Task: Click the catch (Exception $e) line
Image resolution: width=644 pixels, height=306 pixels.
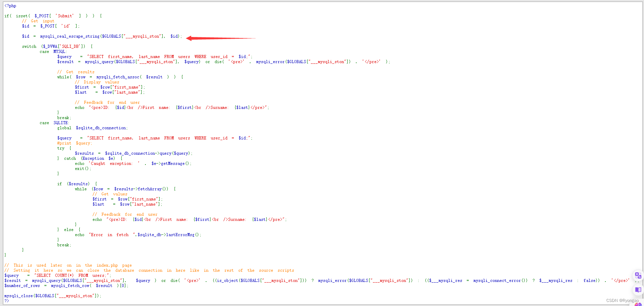Action: point(90,158)
